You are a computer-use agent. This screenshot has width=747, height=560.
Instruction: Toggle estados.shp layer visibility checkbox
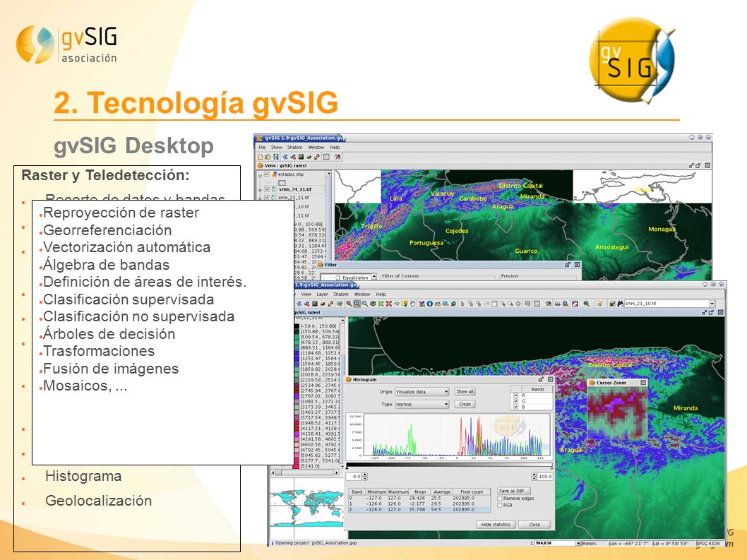(267, 174)
